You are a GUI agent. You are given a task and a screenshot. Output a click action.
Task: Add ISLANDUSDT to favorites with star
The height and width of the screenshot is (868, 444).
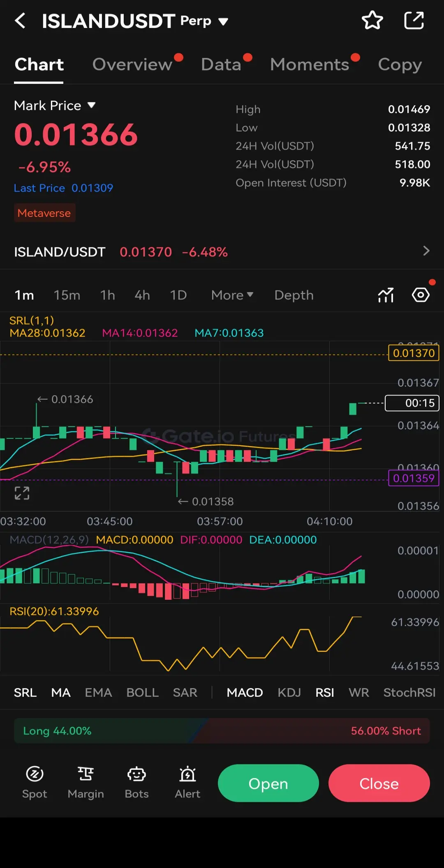click(x=372, y=21)
